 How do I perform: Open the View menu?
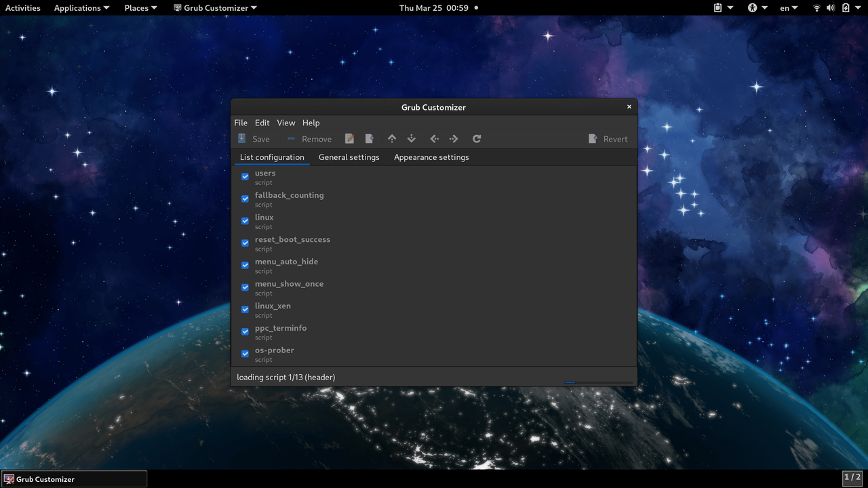point(286,123)
